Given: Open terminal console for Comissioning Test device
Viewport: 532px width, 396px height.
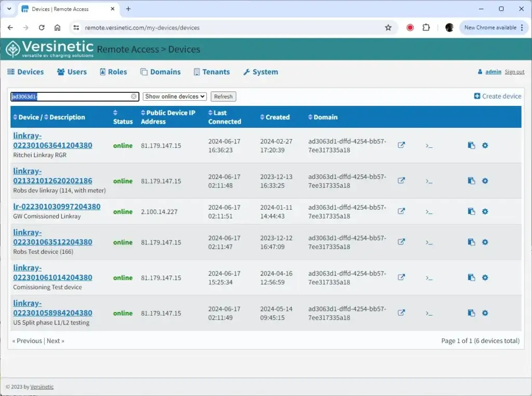Looking at the screenshot, I should 429,278.
